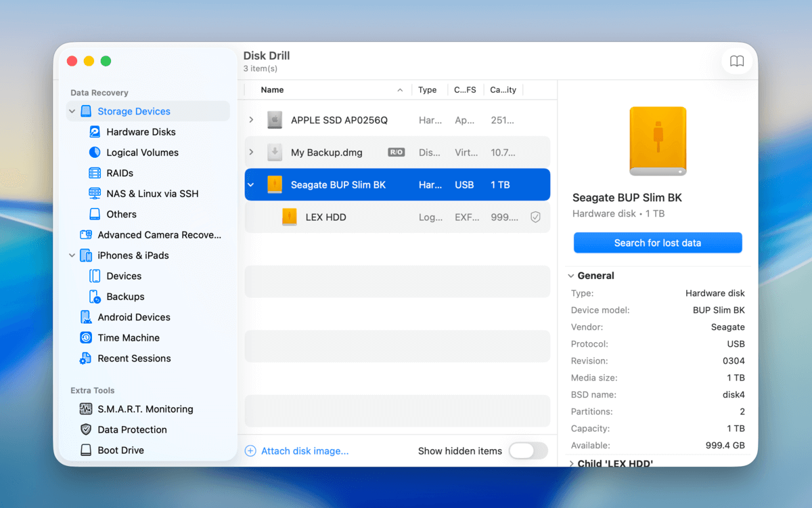
Task: Open the Time Machine section
Action: [128, 338]
